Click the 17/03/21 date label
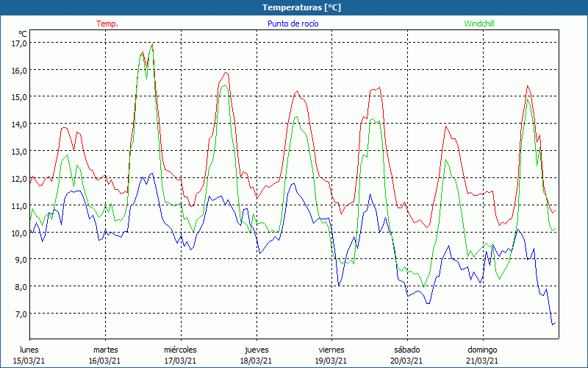This screenshot has height=368, width=588. click(180, 361)
